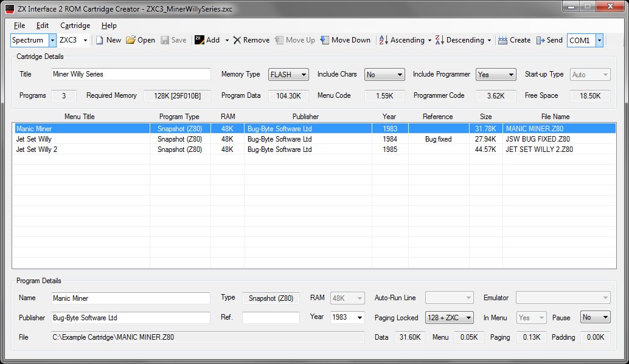
Task: Sort programs with the Ascending button
Action: click(401, 40)
